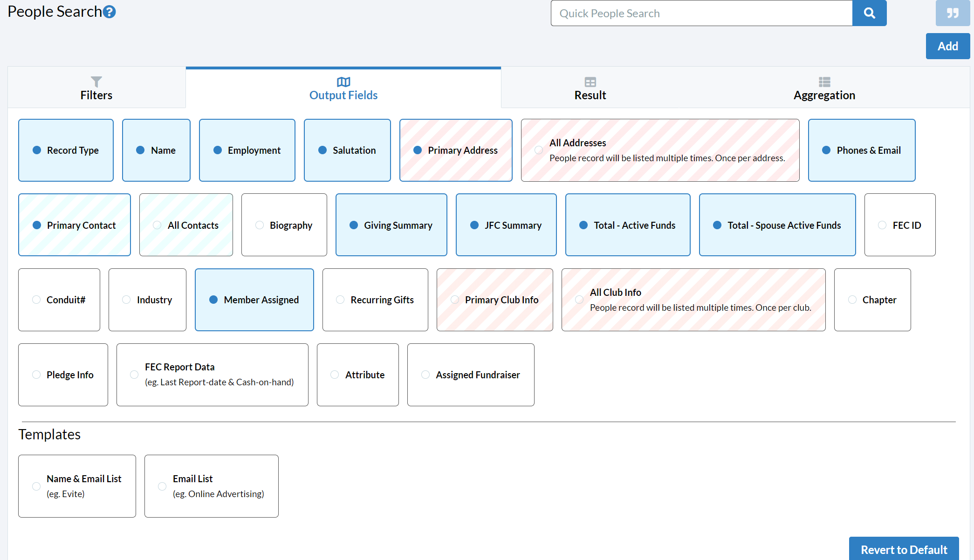Enable the FEC ID field
The image size is (974, 560).
(x=900, y=225)
